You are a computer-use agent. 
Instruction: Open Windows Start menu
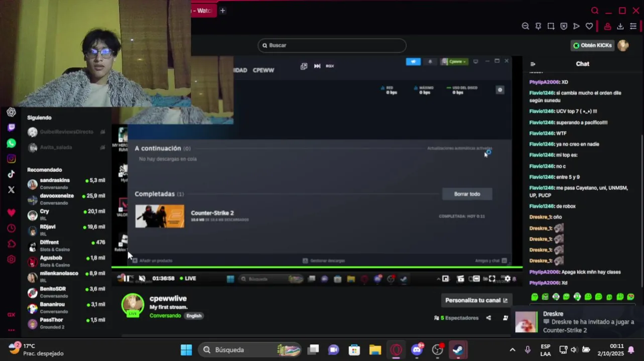[186, 349]
